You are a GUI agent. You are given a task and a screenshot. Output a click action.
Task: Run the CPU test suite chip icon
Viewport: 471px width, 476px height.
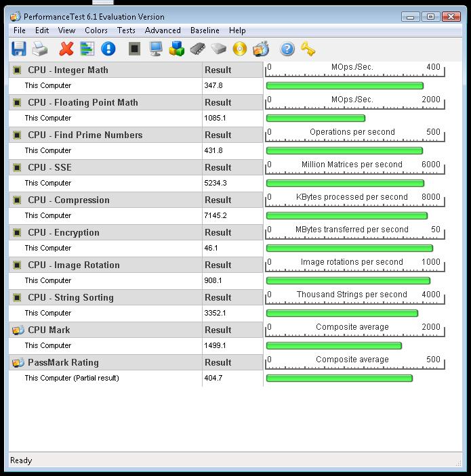point(134,49)
